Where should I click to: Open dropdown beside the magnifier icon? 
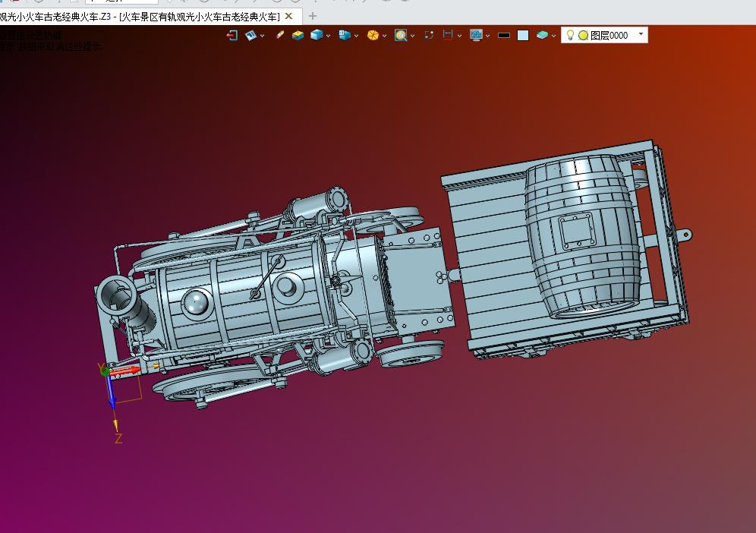[413, 36]
